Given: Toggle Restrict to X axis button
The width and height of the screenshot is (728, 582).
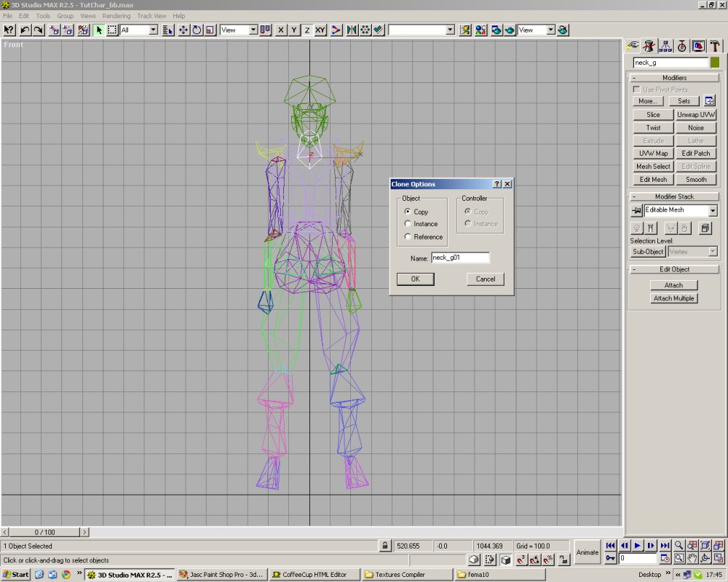Looking at the screenshot, I should 280,30.
